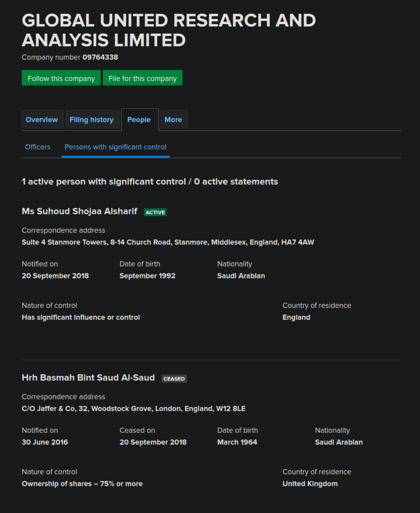Click the September 1992 date of birth
Image resolution: width=420 pixels, height=513 pixels.
coord(147,276)
